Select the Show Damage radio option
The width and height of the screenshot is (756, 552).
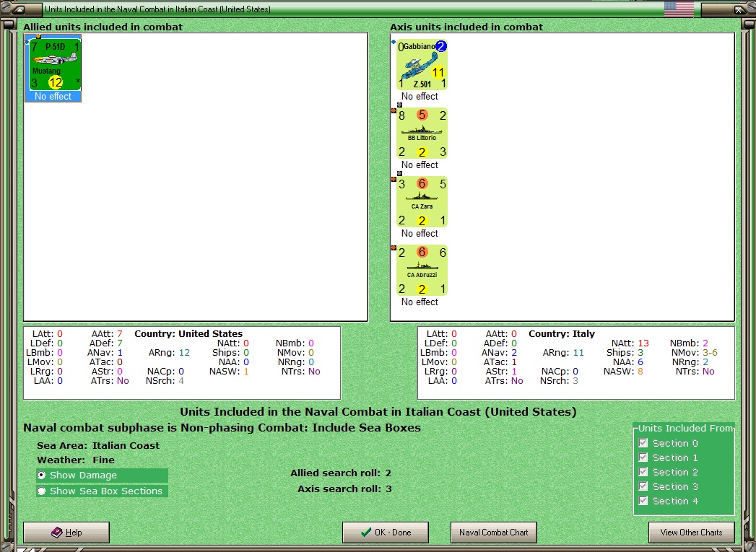(102, 476)
